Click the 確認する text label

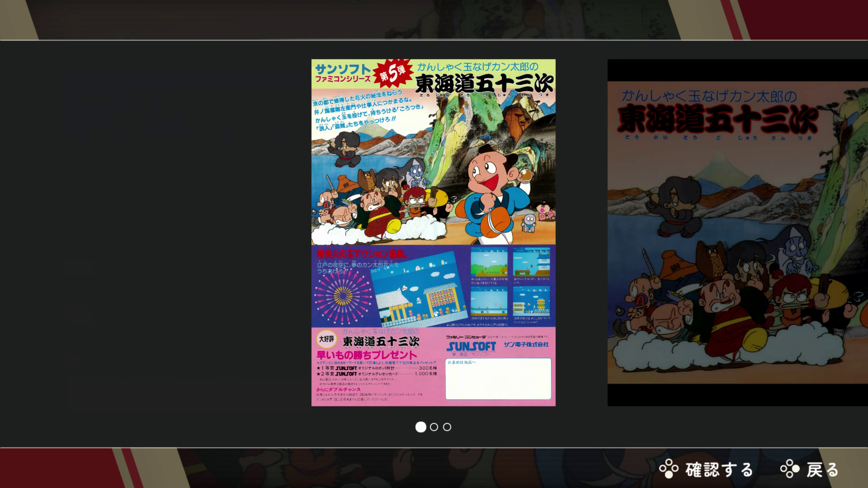pos(719,469)
